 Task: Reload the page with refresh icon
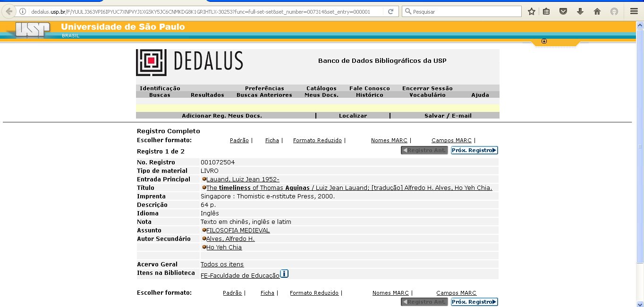[x=390, y=11]
